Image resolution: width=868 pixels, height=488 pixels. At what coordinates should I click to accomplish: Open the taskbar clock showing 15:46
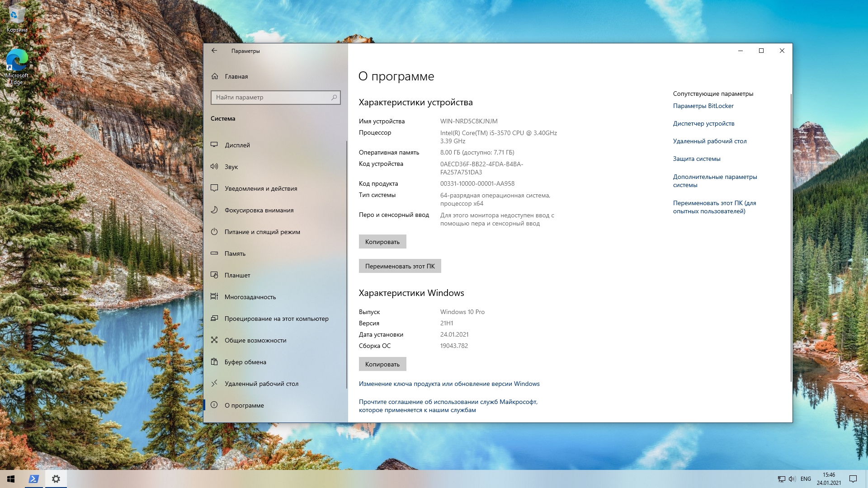coord(829,479)
